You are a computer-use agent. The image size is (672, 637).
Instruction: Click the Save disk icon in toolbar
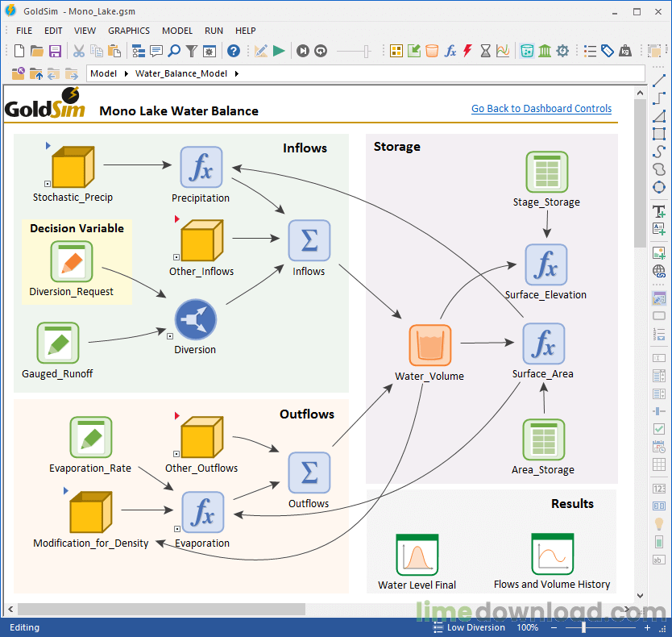55,51
